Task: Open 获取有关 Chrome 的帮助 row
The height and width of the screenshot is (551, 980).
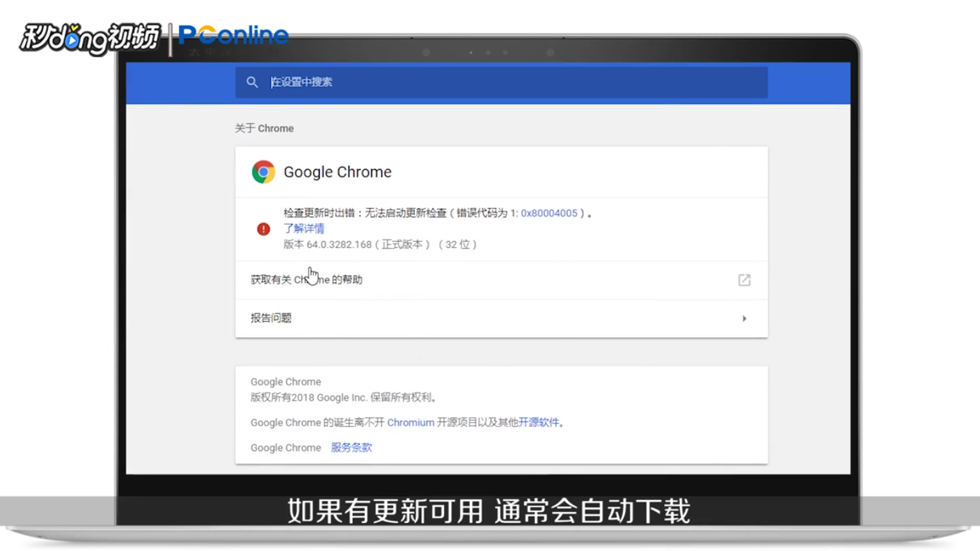Action: pos(501,280)
